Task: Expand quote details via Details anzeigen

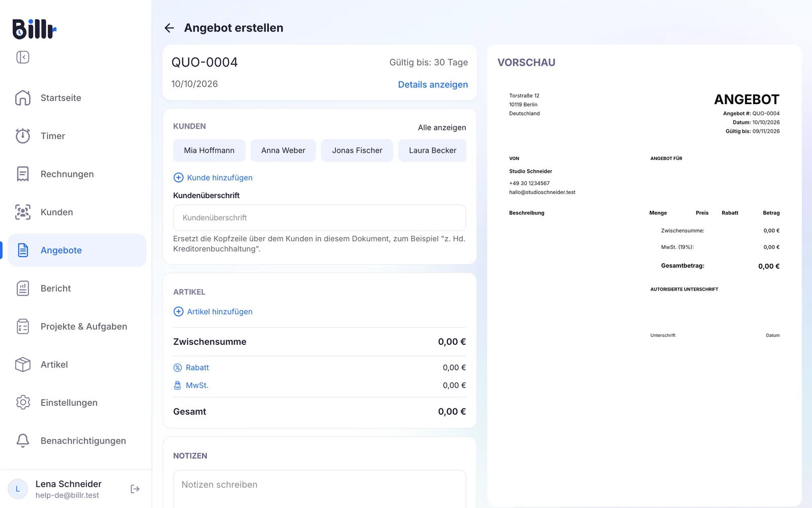Action: (x=433, y=84)
